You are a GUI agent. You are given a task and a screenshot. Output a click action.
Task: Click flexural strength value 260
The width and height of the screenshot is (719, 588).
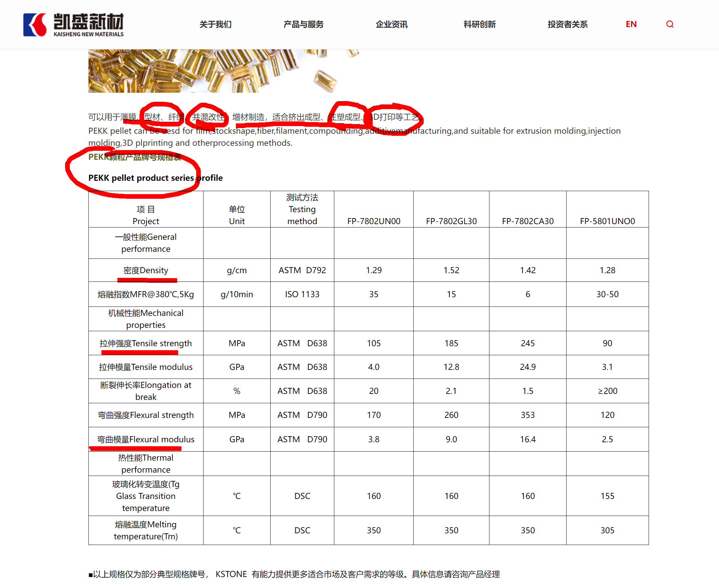(x=451, y=415)
